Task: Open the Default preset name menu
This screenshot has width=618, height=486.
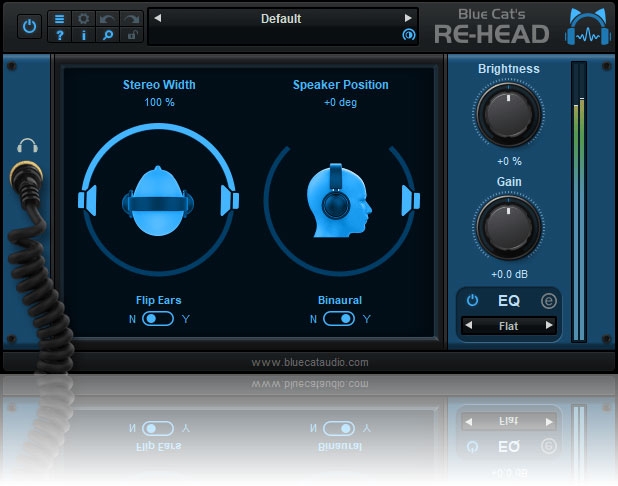Action: [x=281, y=18]
